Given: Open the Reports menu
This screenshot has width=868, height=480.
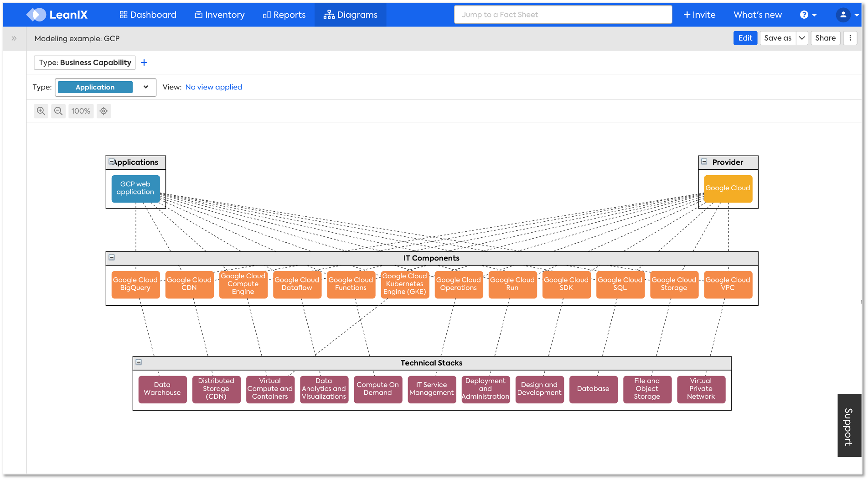Looking at the screenshot, I should pos(284,15).
